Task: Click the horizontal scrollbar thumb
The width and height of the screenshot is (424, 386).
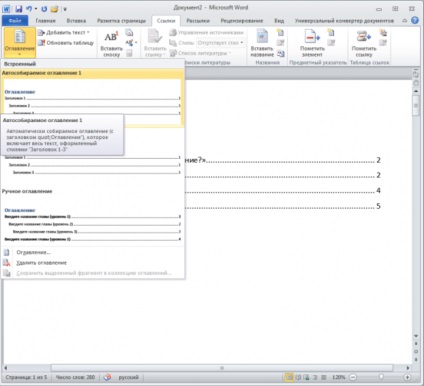Action: [x=222, y=368]
